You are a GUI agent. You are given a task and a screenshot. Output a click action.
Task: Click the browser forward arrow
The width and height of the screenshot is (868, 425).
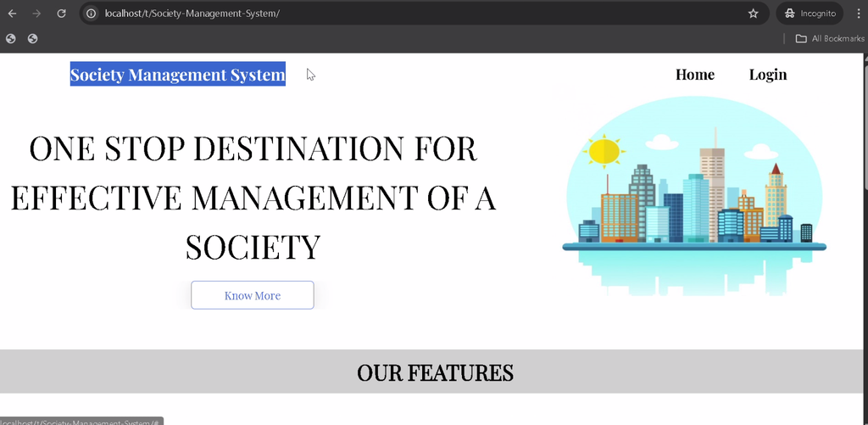point(36,14)
